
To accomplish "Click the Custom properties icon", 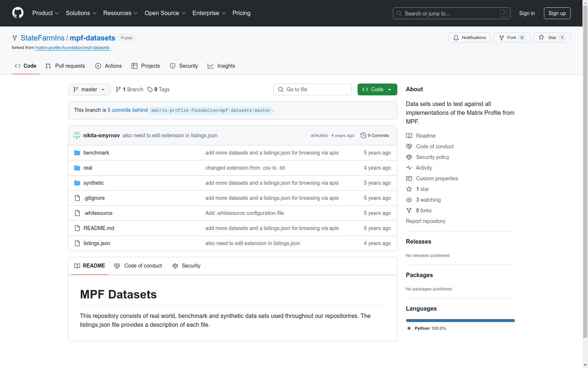I will pyautogui.click(x=409, y=178).
